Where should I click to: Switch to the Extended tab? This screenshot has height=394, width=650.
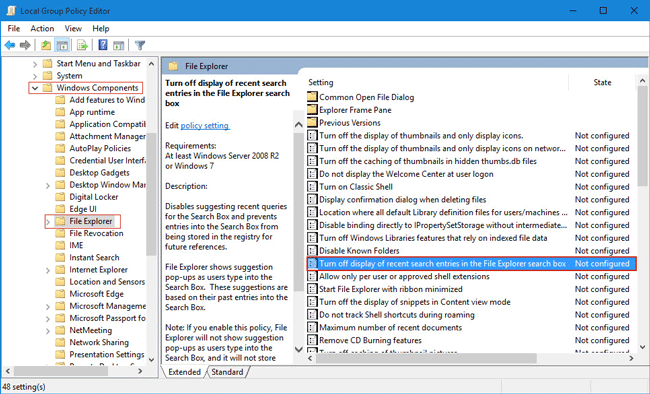tap(184, 372)
